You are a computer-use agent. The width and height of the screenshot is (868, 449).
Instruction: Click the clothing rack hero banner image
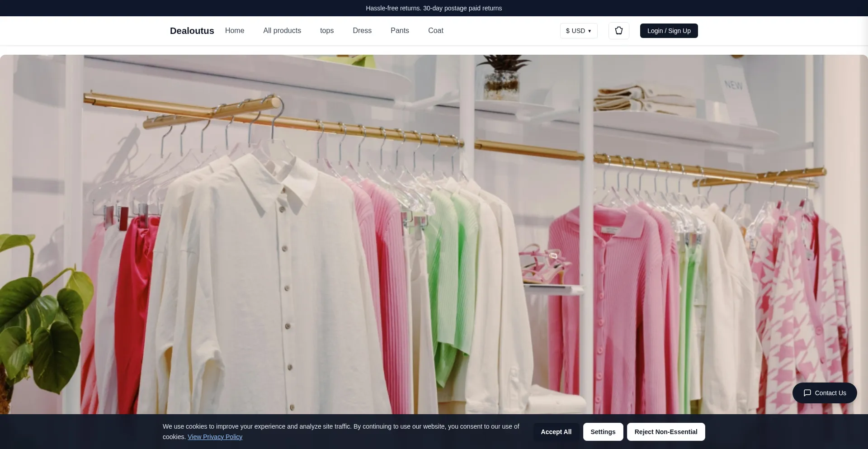pos(434,226)
